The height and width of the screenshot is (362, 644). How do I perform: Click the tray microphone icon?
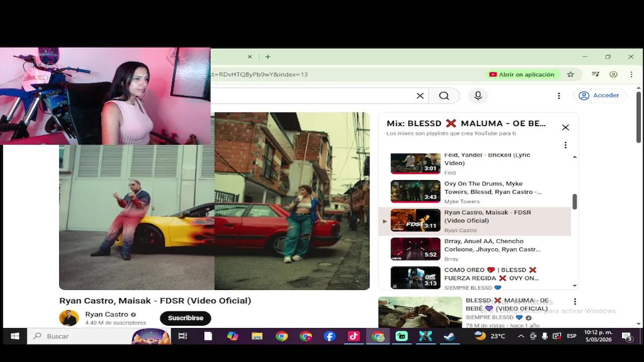544,336
